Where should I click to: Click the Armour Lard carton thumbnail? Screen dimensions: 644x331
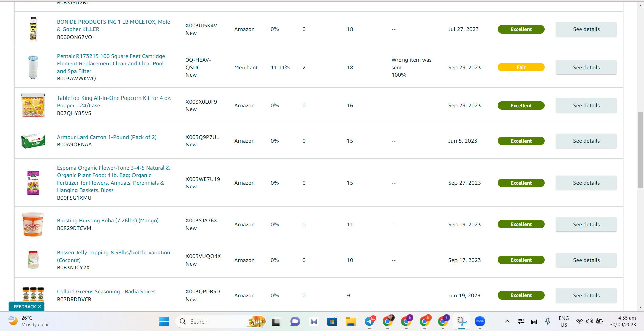click(33, 141)
